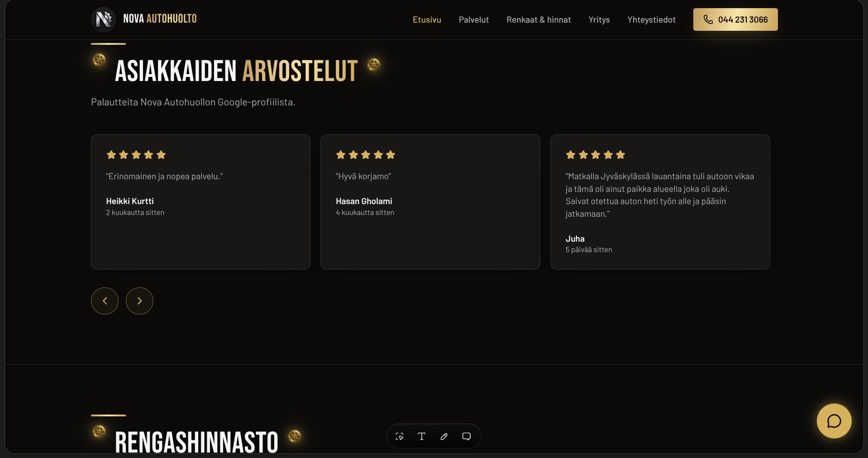Show previous reviews with left arrow

click(x=105, y=301)
